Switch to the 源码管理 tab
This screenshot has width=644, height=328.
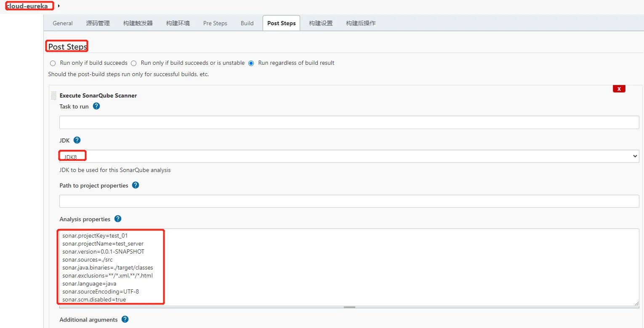[98, 23]
